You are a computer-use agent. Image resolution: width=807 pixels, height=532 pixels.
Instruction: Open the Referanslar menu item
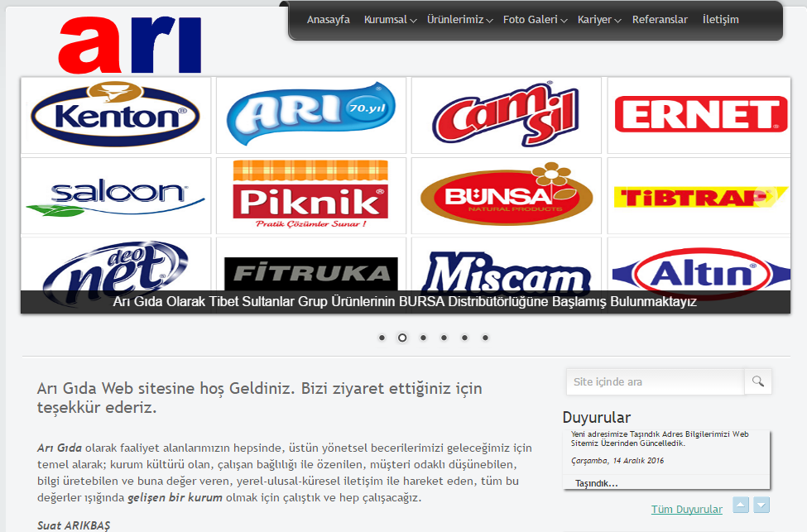pos(660,20)
